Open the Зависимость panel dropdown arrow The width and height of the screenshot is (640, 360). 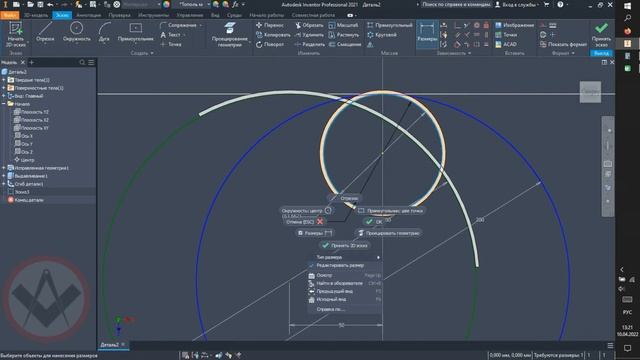[x=469, y=53]
